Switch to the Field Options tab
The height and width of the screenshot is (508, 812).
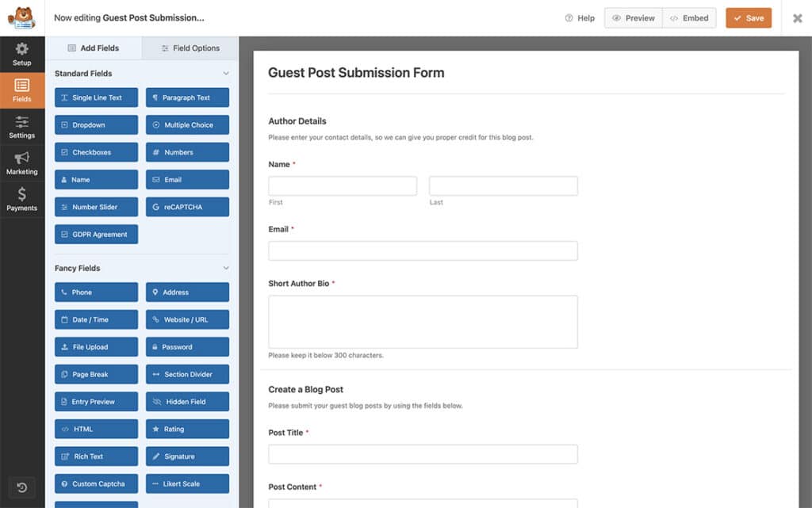(x=187, y=48)
